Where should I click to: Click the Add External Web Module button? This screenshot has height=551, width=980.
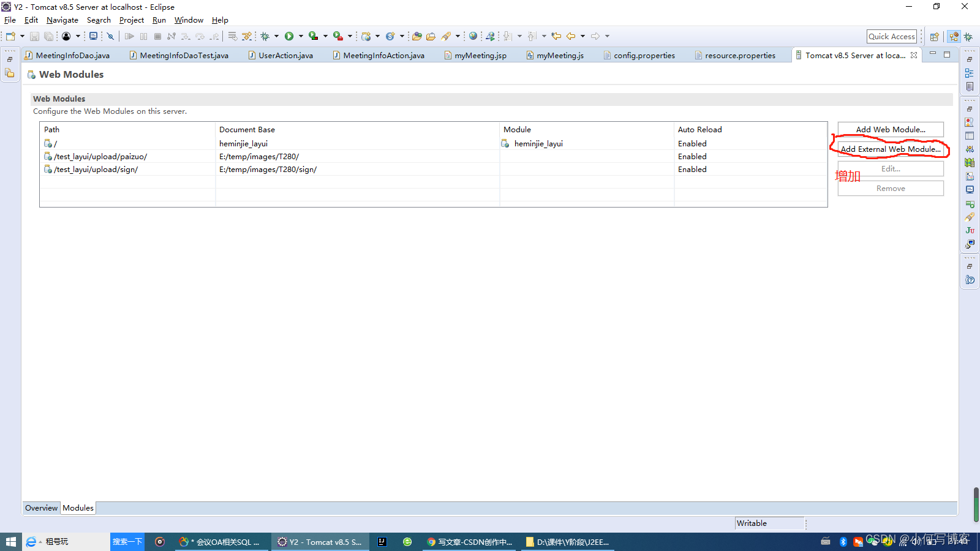(891, 149)
